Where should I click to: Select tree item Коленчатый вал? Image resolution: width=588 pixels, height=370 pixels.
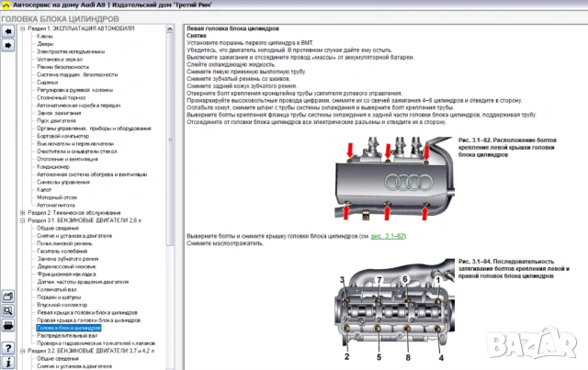57,289
